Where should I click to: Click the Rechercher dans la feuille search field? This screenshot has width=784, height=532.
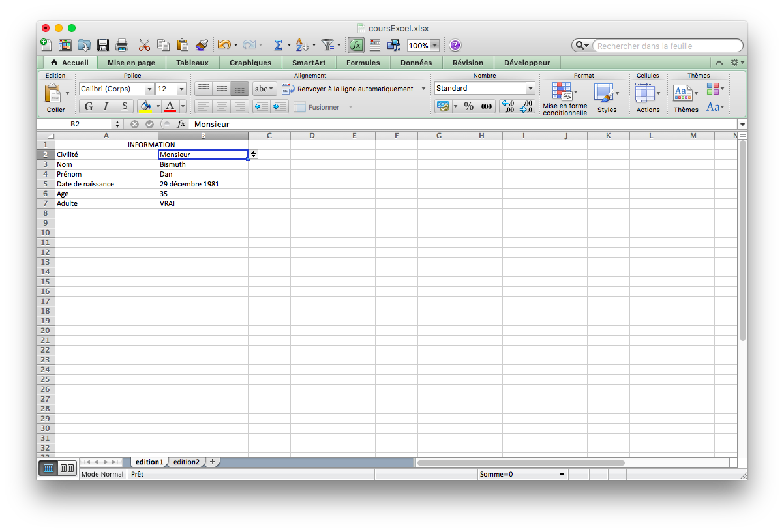point(665,46)
